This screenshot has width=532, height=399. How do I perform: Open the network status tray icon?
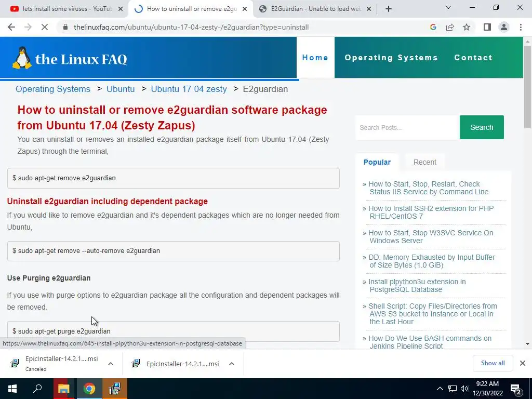pyautogui.click(x=453, y=389)
